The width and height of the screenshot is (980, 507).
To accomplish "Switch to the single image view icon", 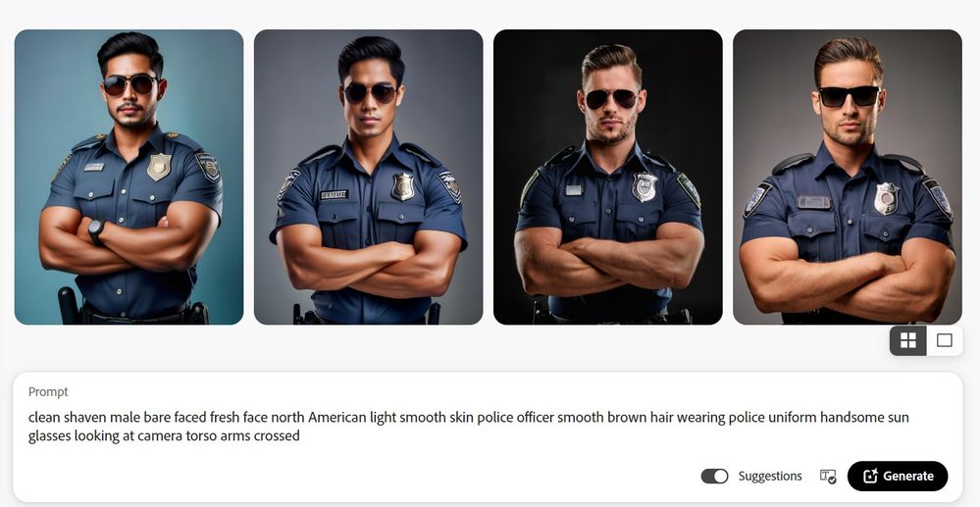I will tap(945, 340).
